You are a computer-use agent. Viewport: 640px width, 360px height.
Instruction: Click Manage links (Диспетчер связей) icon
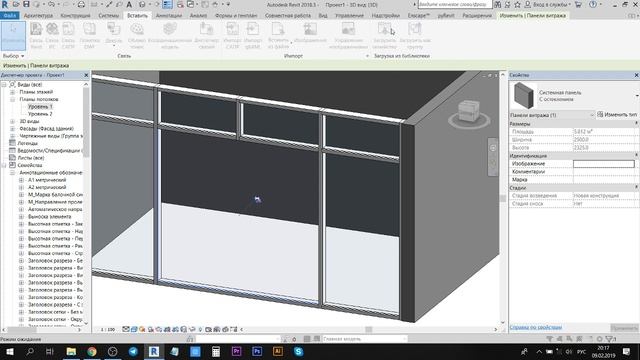click(x=207, y=36)
